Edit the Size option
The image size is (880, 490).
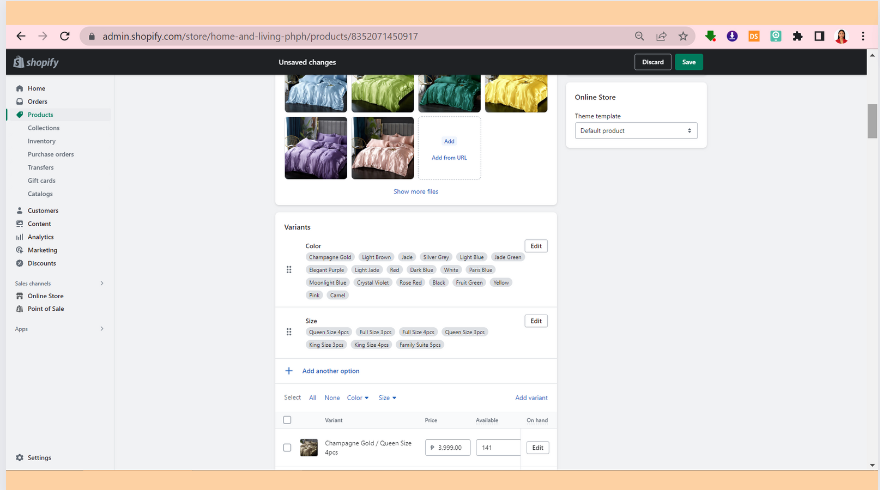(x=536, y=321)
